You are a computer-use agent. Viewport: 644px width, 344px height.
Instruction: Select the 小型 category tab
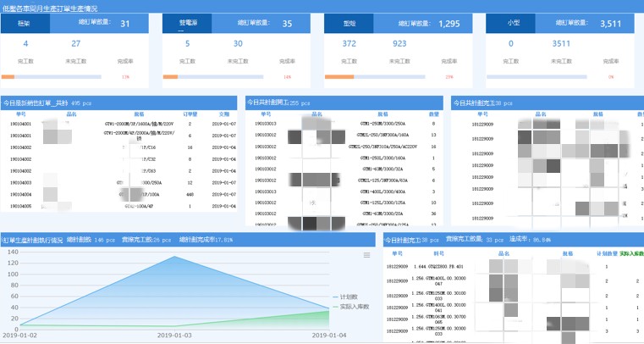click(x=515, y=24)
